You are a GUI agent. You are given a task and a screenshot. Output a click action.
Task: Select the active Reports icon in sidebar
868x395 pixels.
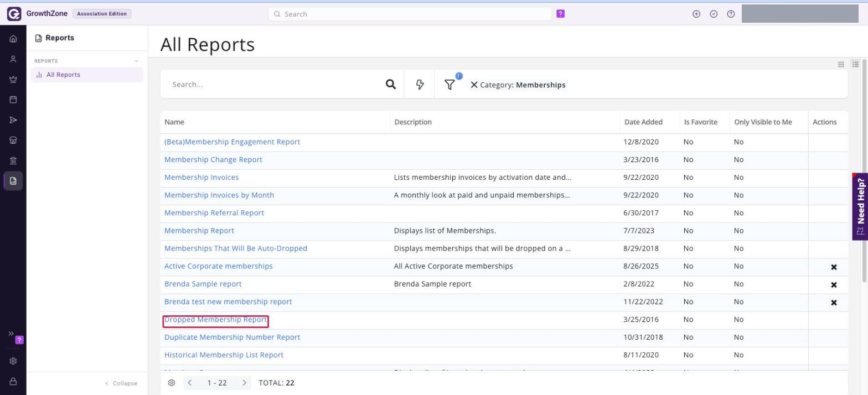pos(13,181)
